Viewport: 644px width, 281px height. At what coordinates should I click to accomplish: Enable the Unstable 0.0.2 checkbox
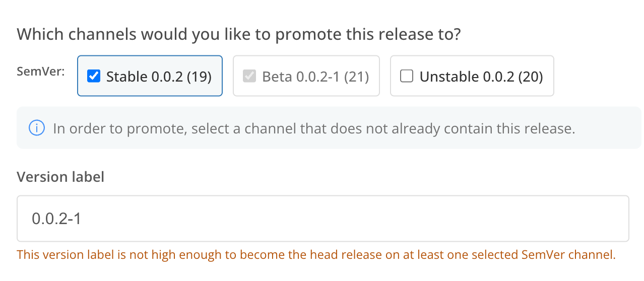[x=406, y=76]
